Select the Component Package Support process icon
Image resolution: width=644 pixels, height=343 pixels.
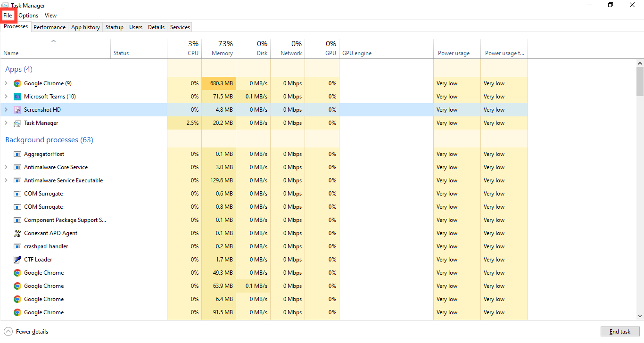(17, 220)
